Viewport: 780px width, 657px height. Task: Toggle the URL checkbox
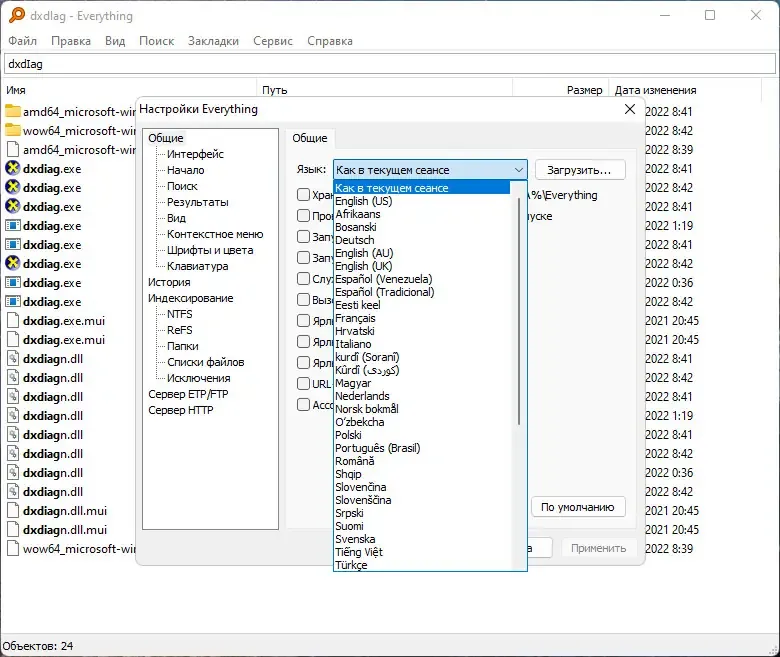303,383
